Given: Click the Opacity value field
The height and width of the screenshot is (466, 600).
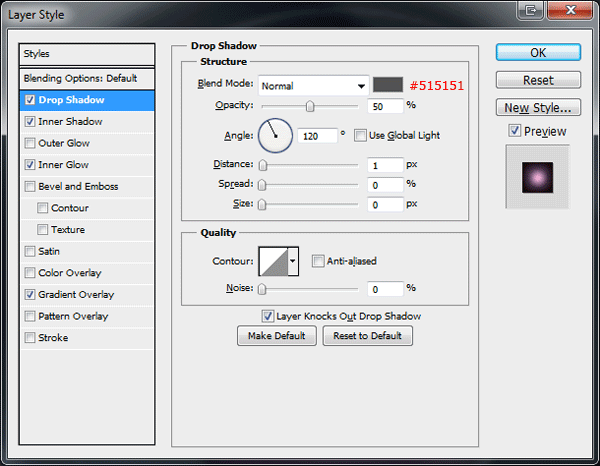Looking at the screenshot, I should (385, 106).
